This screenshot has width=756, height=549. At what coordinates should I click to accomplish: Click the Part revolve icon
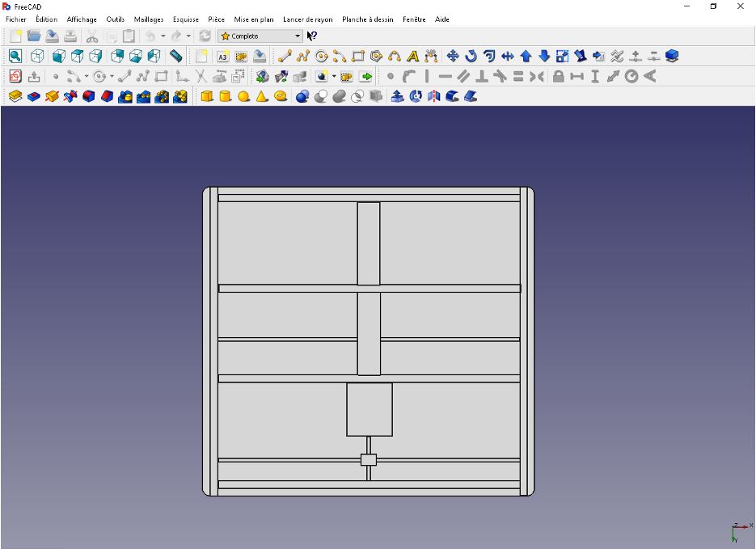click(x=416, y=96)
